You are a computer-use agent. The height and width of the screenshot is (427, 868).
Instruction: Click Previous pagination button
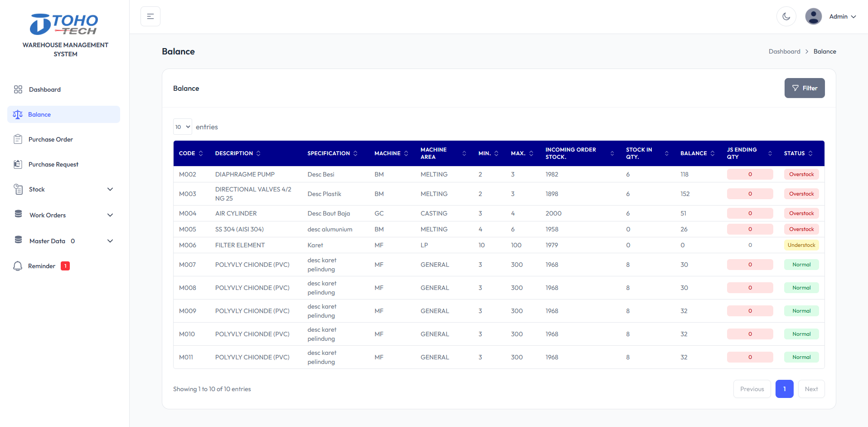(x=752, y=389)
